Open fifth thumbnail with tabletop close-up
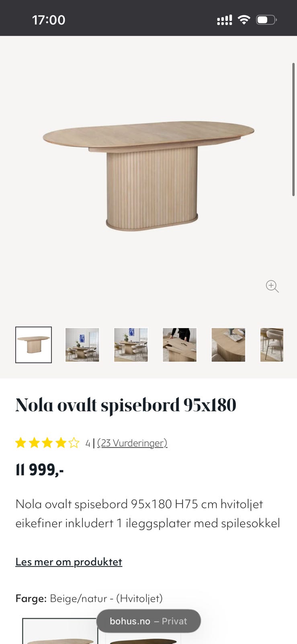 click(228, 345)
